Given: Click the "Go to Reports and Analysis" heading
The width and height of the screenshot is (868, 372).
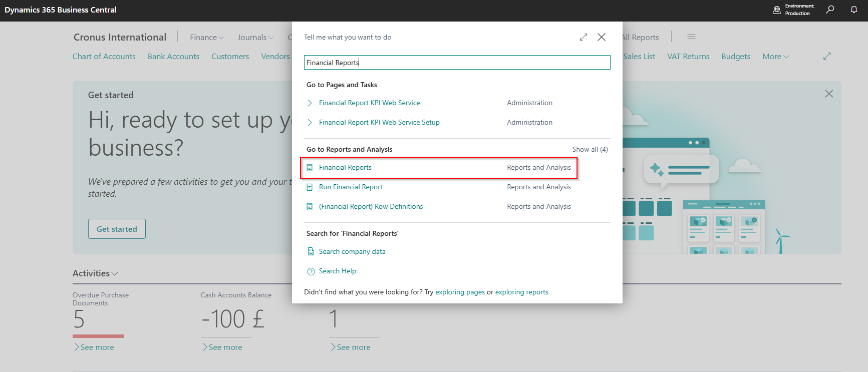Looking at the screenshot, I should [350, 149].
